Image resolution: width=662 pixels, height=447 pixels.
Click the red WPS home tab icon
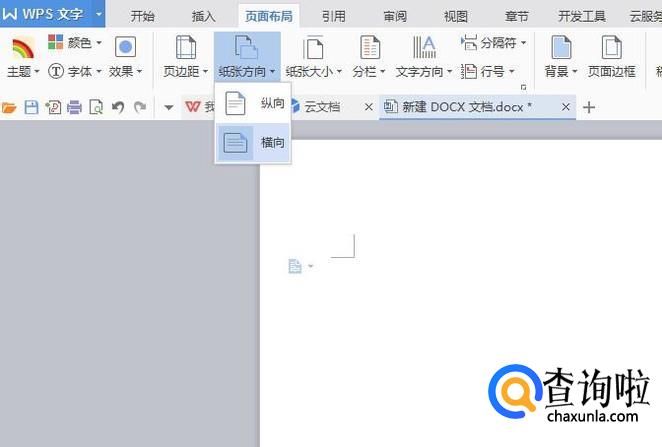[193, 107]
